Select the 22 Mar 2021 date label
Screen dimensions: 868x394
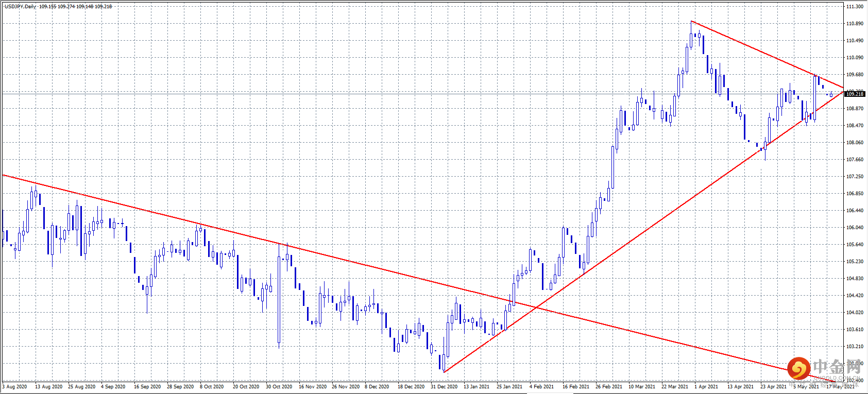675,387
